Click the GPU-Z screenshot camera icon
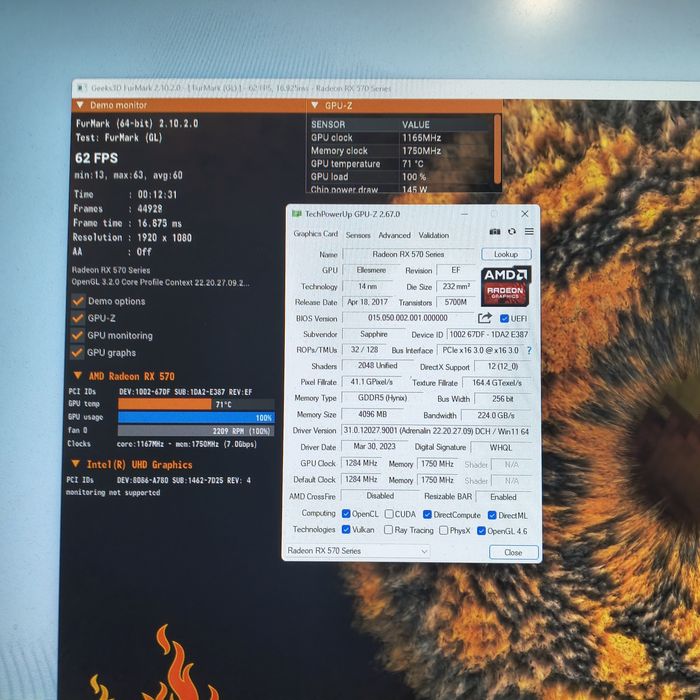The height and width of the screenshot is (700, 700). pyautogui.click(x=495, y=232)
